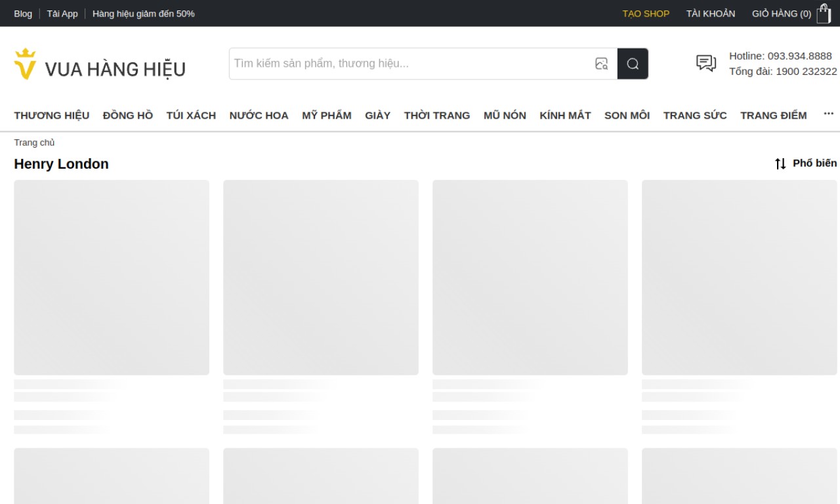Open the Tải App link

(62, 13)
